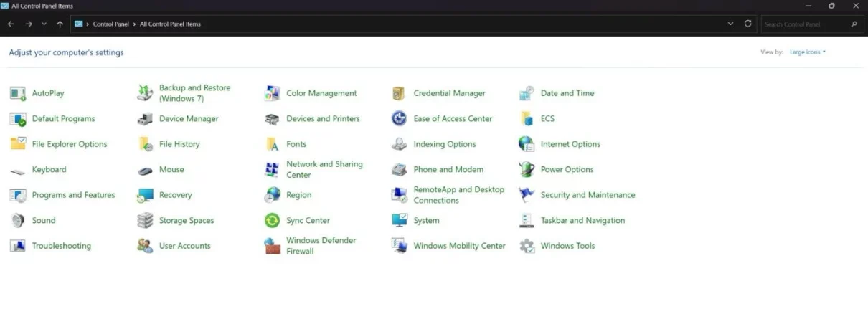This screenshot has width=868, height=314.
Task: Click Windows Mobility Center icon
Action: click(400, 246)
